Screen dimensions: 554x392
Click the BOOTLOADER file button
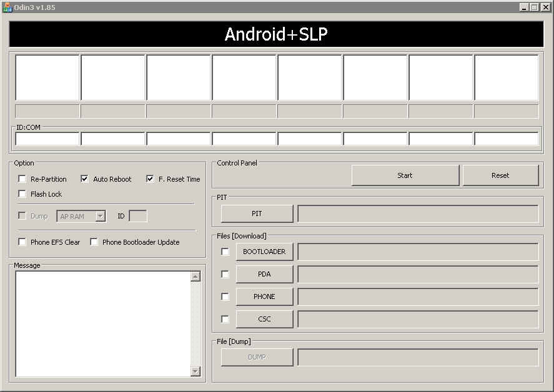point(264,252)
